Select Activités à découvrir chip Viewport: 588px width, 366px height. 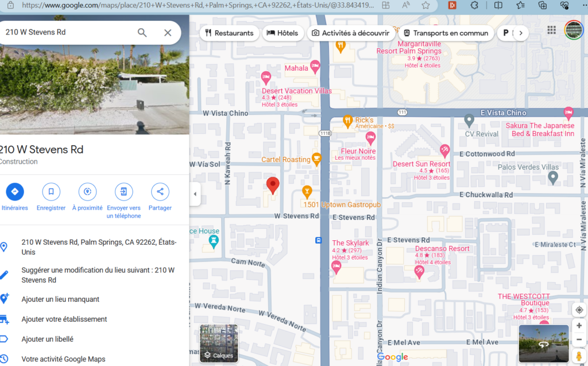351,33
